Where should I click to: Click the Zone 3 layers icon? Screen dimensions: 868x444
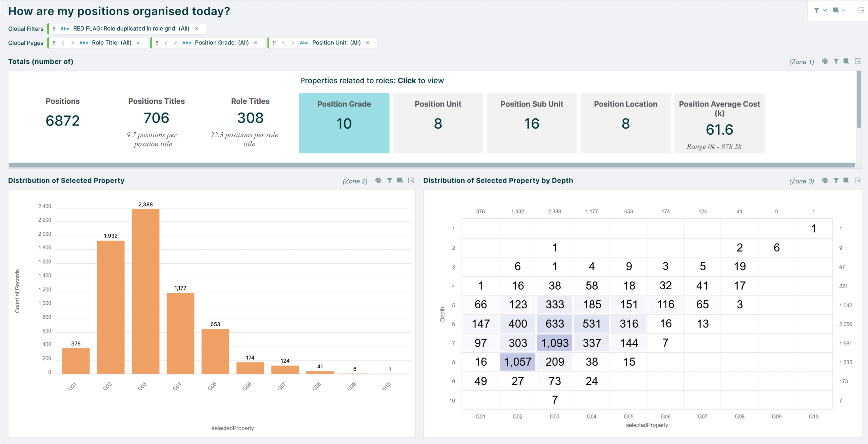point(846,180)
